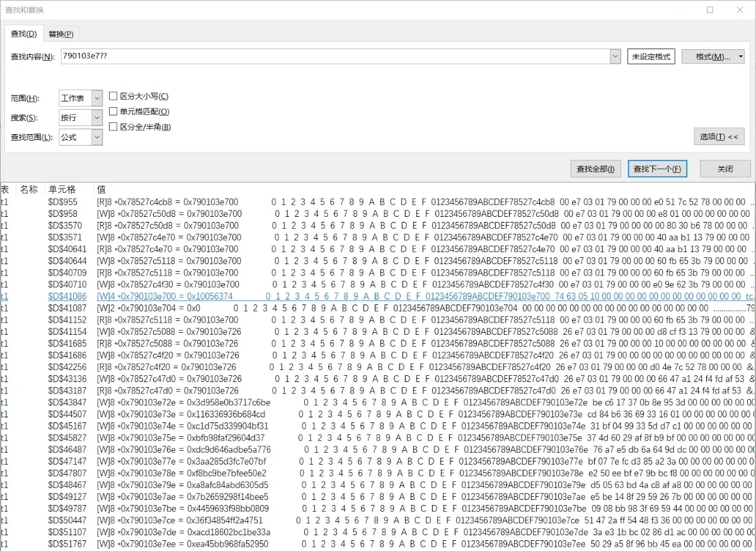The height and width of the screenshot is (551, 756).
Task: Select result row $D$41686
Action: [x=377, y=356]
